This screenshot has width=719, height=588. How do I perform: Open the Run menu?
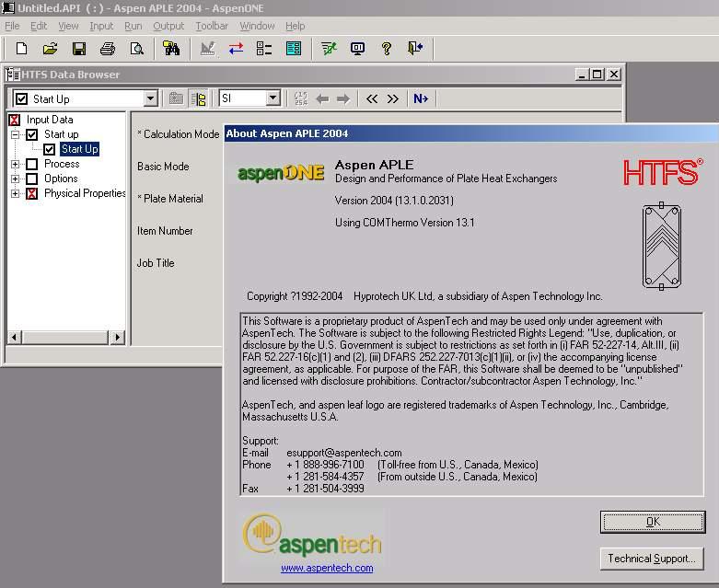coord(133,26)
